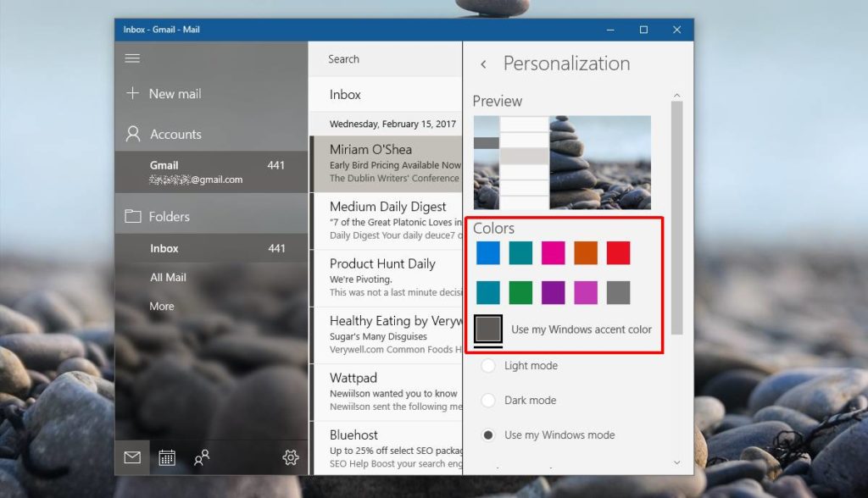Open the People icon at bottom

coord(202,457)
